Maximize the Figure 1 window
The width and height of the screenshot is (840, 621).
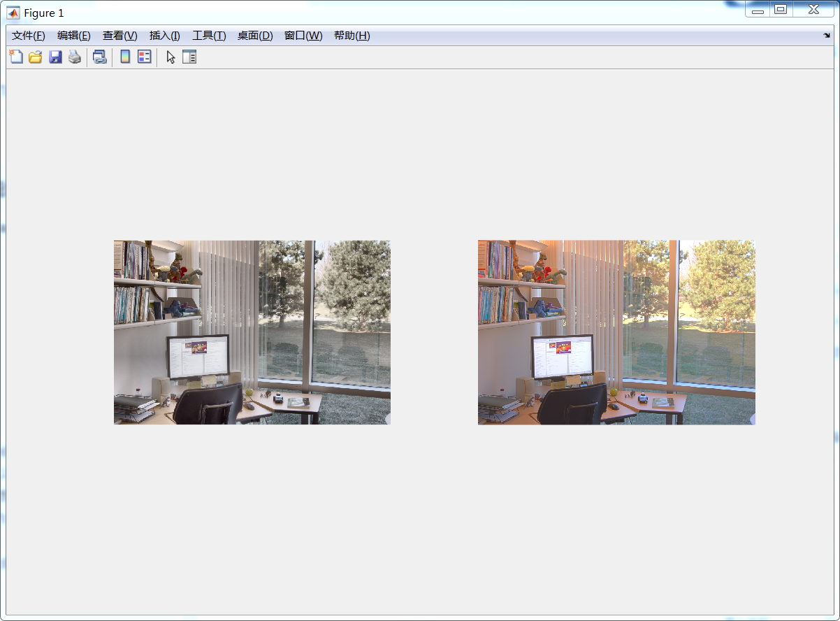pos(781,9)
